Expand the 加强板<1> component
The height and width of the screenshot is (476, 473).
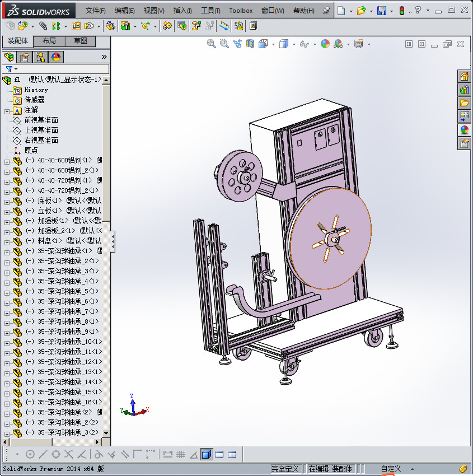7,222
